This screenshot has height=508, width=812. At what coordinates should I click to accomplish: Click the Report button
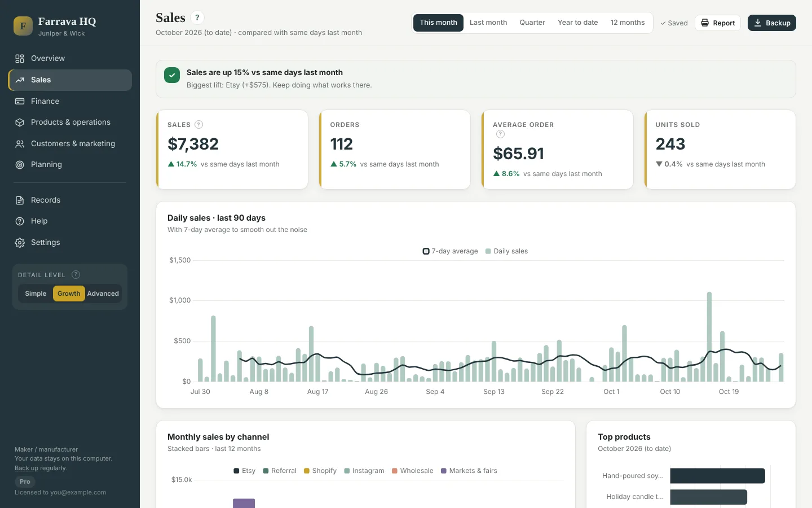pyautogui.click(x=718, y=23)
